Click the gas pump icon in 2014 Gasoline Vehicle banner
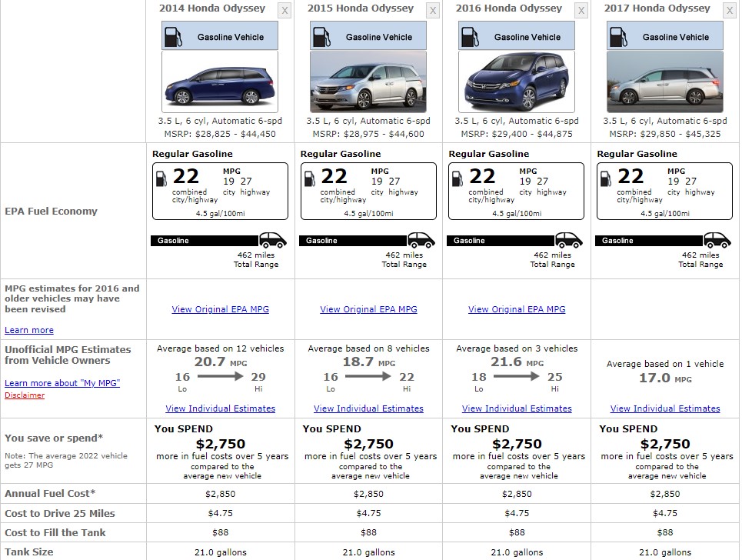Viewport: 742px width, 560px height. [x=173, y=37]
